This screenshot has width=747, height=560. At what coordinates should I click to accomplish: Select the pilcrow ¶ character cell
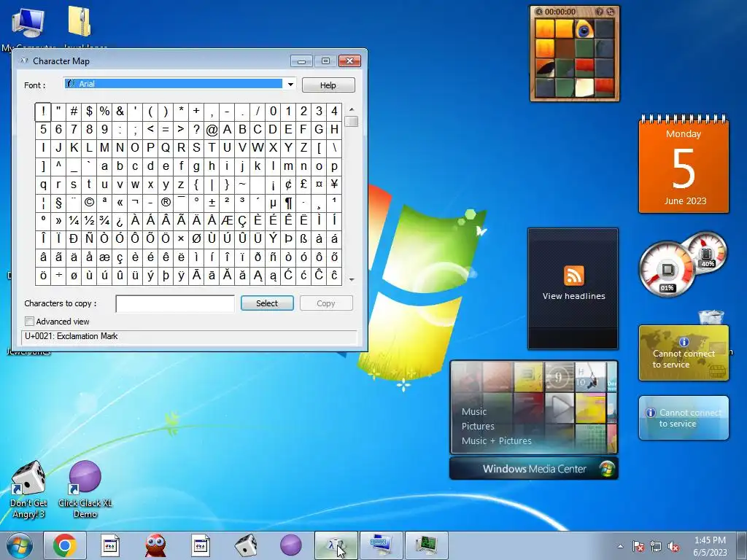(288, 203)
